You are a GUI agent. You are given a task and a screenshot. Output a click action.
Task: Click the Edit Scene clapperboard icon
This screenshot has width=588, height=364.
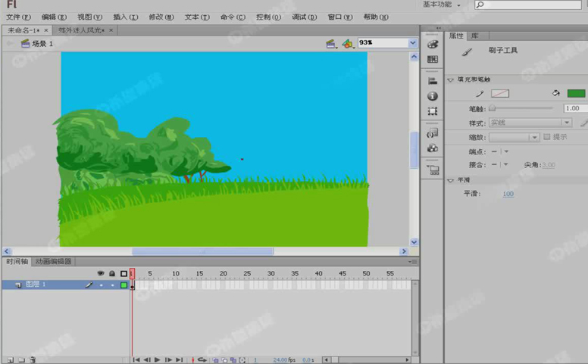(x=331, y=44)
